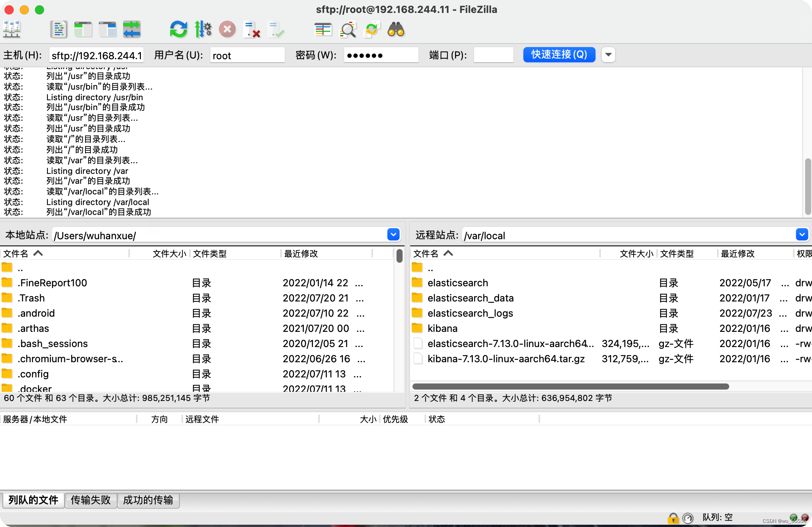Refresh file and folder lists

[x=179, y=30]
